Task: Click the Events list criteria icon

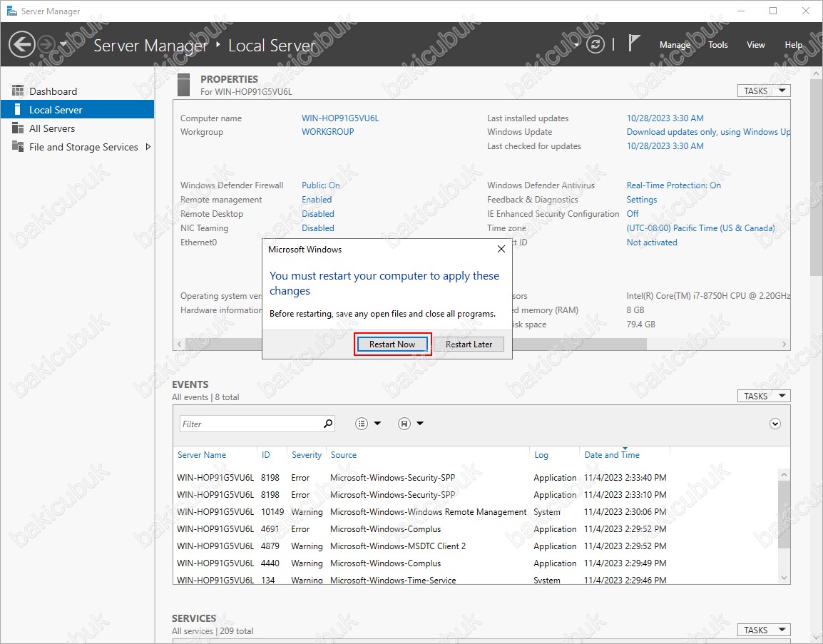Action: click(362, 424)
